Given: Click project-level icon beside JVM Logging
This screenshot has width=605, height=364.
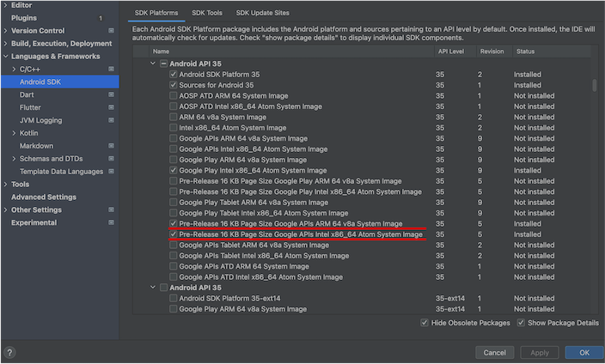Looking at the screenshot, I should [x=111, y=120].
